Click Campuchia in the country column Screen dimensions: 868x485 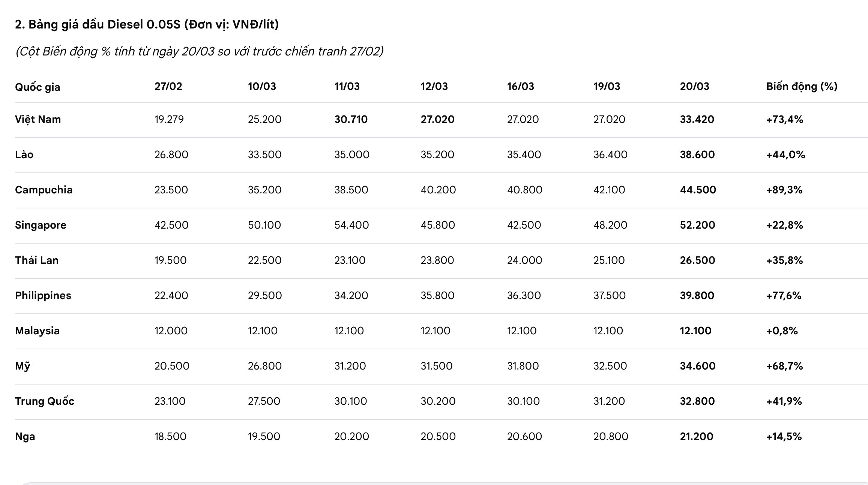pyautogui.click(x=44, y=190)
